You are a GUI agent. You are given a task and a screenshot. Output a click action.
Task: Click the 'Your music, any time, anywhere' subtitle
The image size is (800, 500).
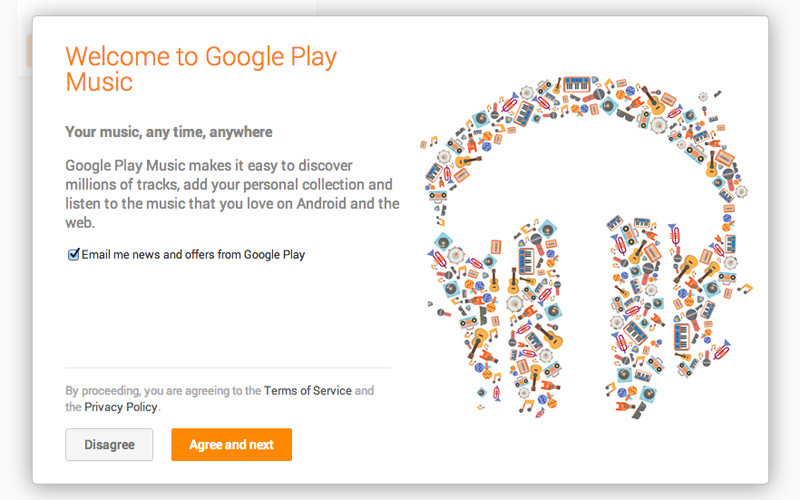[x=169, y=132]
